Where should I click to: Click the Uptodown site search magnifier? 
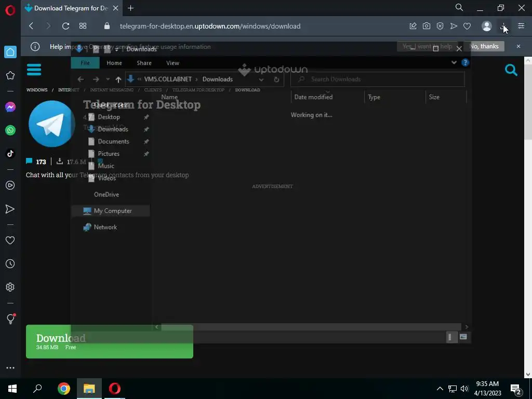pyautogui.click(x=511, y=70)
